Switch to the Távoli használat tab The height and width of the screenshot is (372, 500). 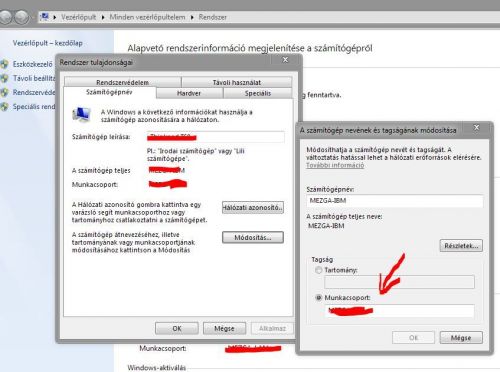pos(237,82)
